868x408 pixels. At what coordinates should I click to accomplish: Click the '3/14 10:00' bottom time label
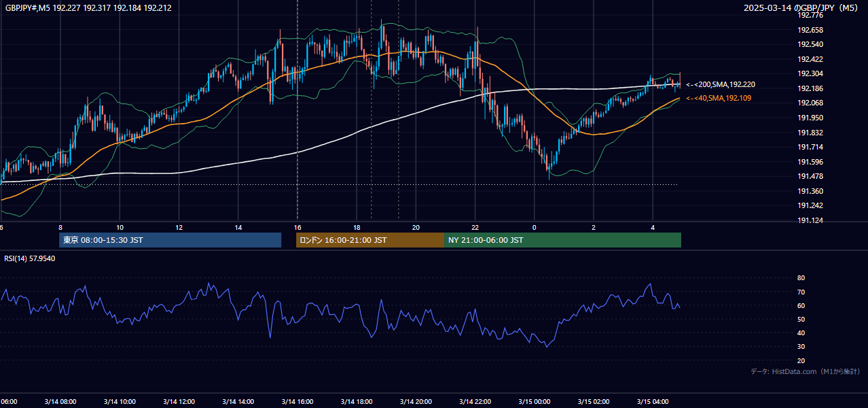(x=120, y=402)
